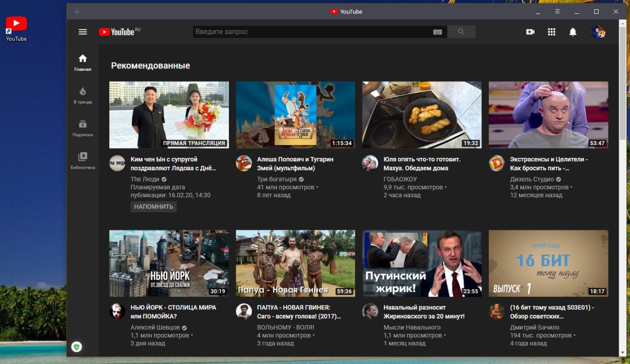Go to Алексей Шевцов channel name
Image resolution: width=630 pixels, height=364 pixels.
(x=155, y=328)
